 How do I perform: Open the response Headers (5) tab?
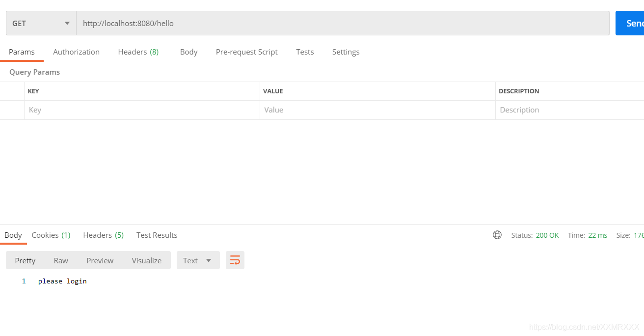click(x=103, y=235)
